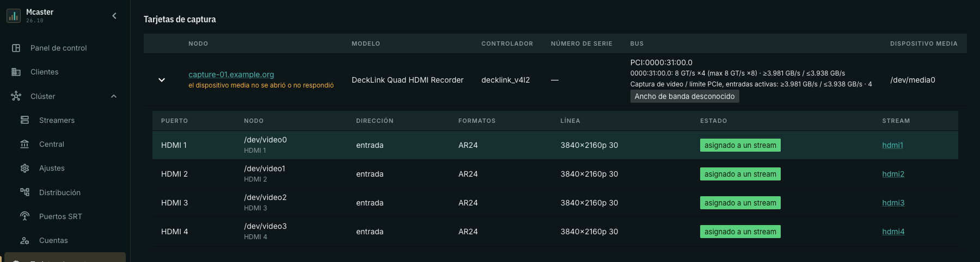Click 'asignado a un stream' badge for HDMI 1
980x262 pixels.
coord(740,145)
